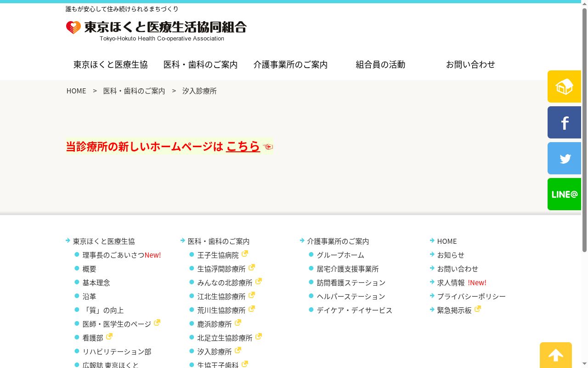Open 東京ほくと医療生協 main menu item
The height and width of the screenshot is (368, 588).
click(x=111, y=64)
